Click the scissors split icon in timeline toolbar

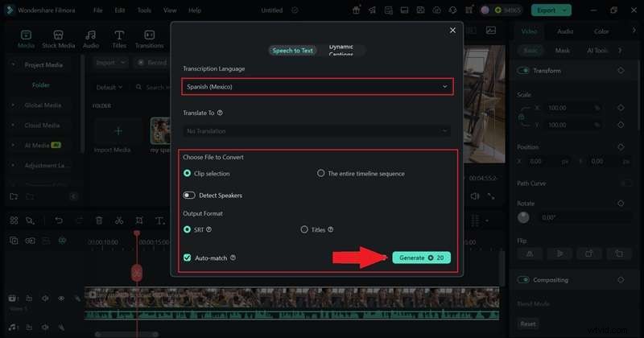coord(119,221)
